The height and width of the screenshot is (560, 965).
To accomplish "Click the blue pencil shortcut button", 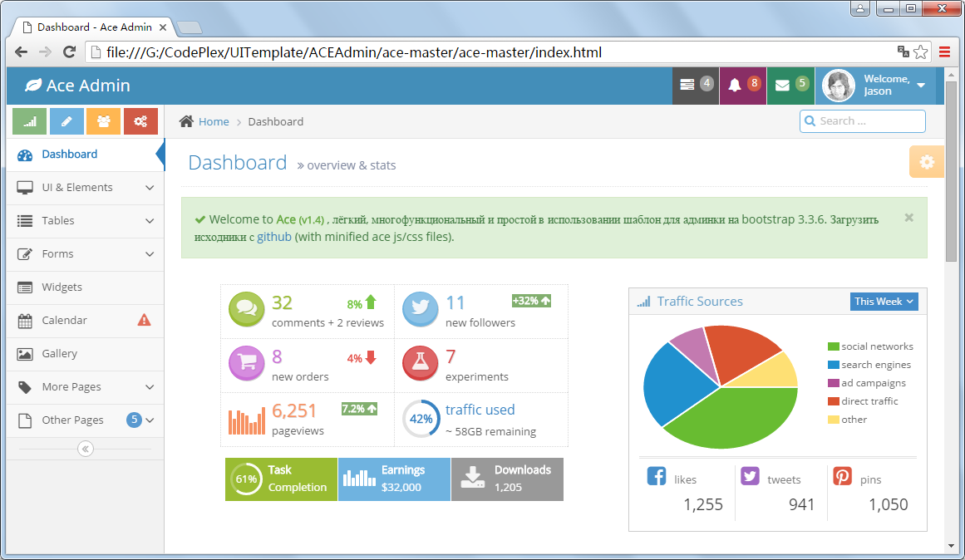I will pyautogui.click(x=66, y=121).
